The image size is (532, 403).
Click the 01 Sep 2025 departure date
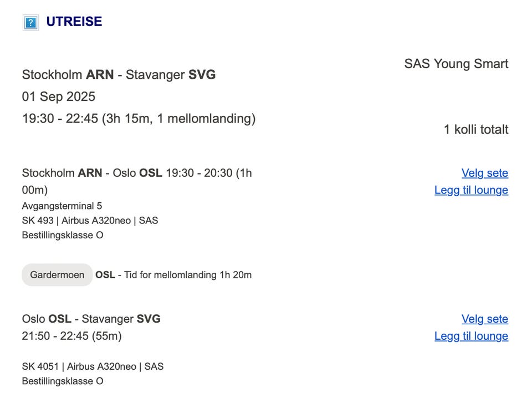59,96
